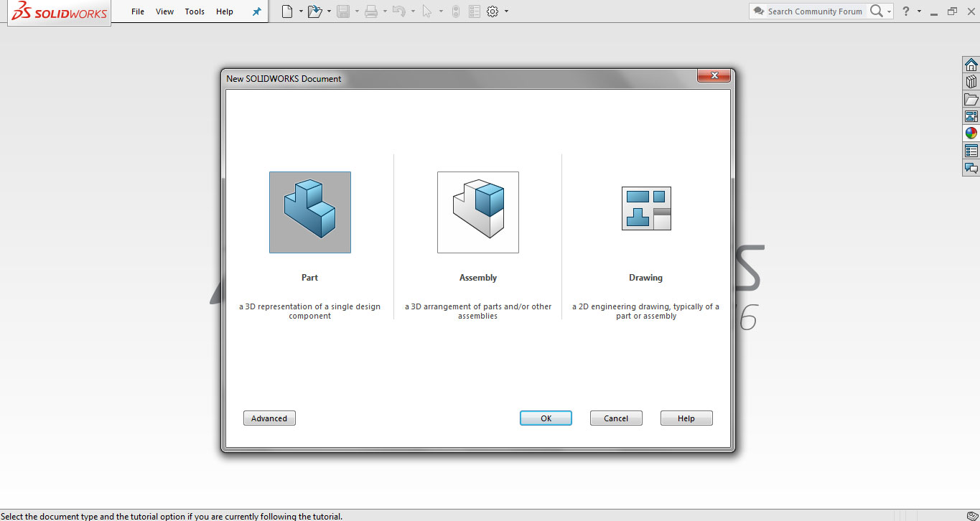Image resolution: width=980 pixels, height=521 pixels.
Task: Click the Undo arrow icon
Action: tap(400, 11)
